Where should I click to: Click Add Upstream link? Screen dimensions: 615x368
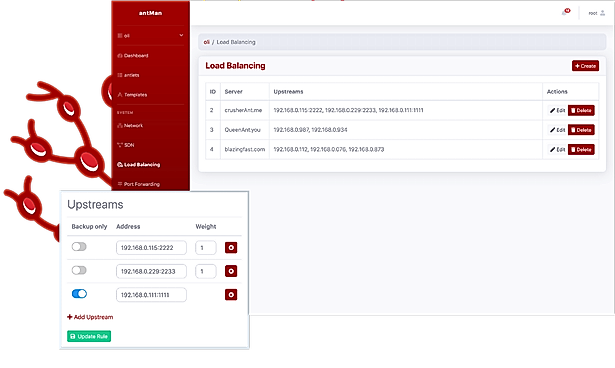90,317
